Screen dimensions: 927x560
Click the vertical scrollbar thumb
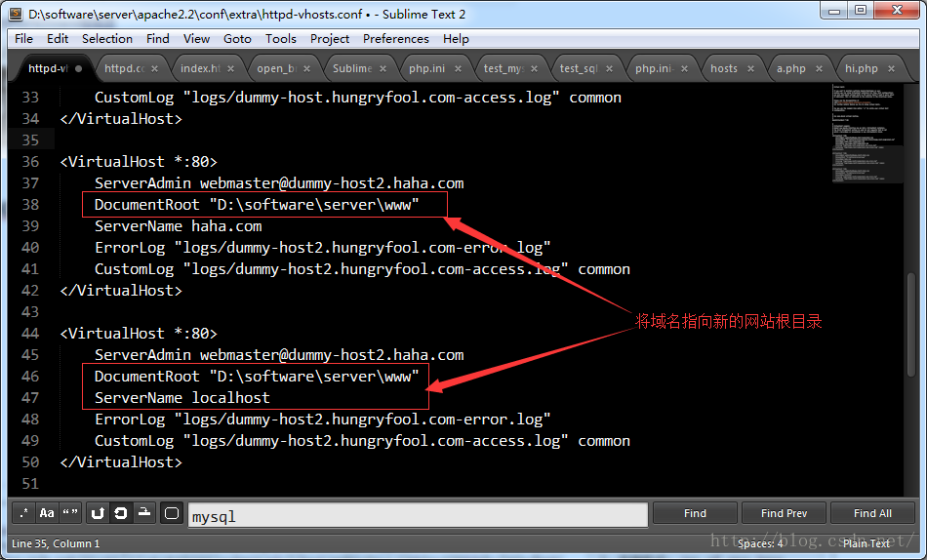(911, 324)
